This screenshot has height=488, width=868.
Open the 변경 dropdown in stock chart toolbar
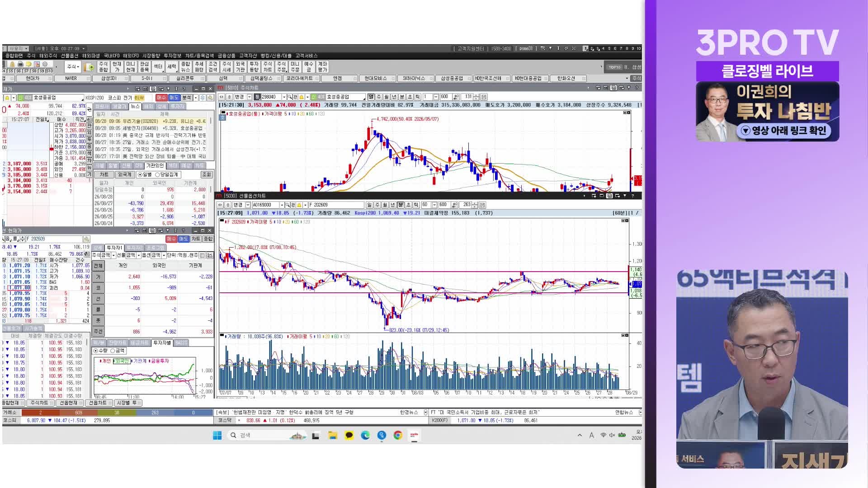tap(250, 97)
